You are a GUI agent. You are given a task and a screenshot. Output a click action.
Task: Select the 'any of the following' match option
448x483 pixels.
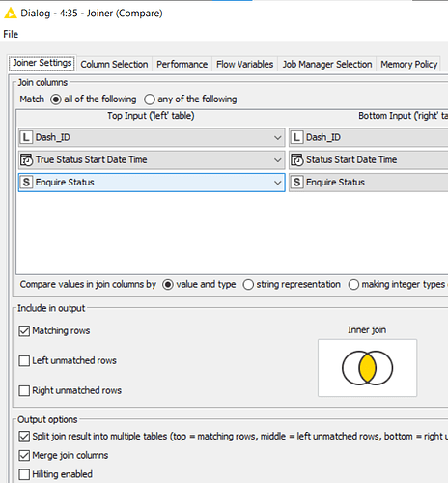coord(150,99)
